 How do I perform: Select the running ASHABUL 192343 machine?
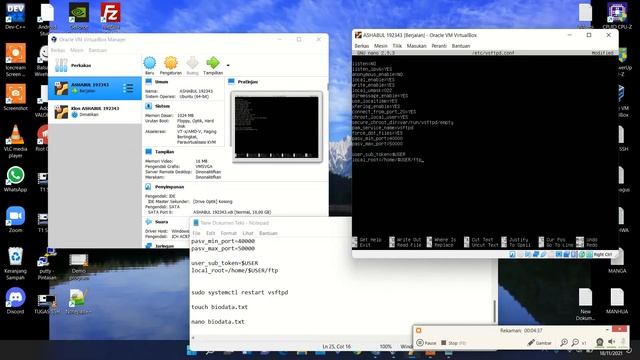pos(95,88)
